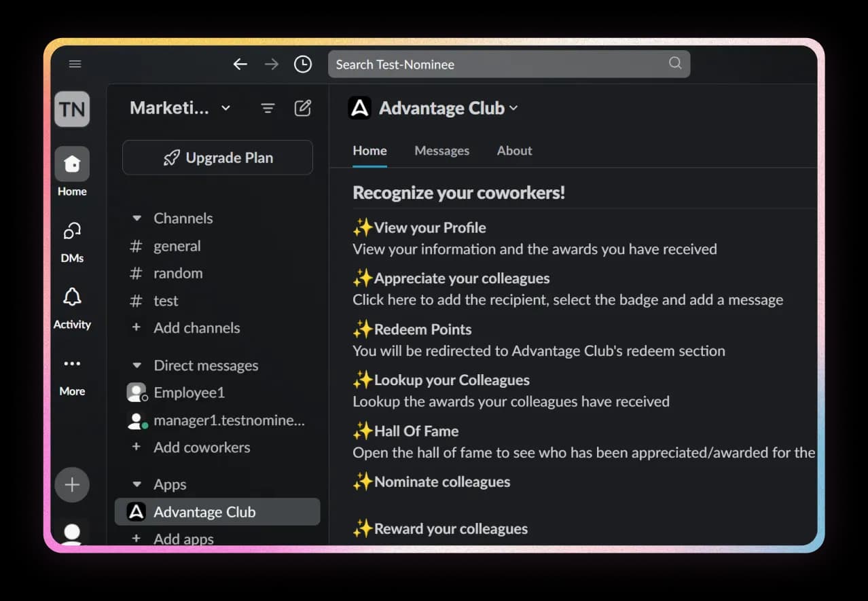Open DMs from the sidebar
868x601 pixels.
(x=72, y=232)
